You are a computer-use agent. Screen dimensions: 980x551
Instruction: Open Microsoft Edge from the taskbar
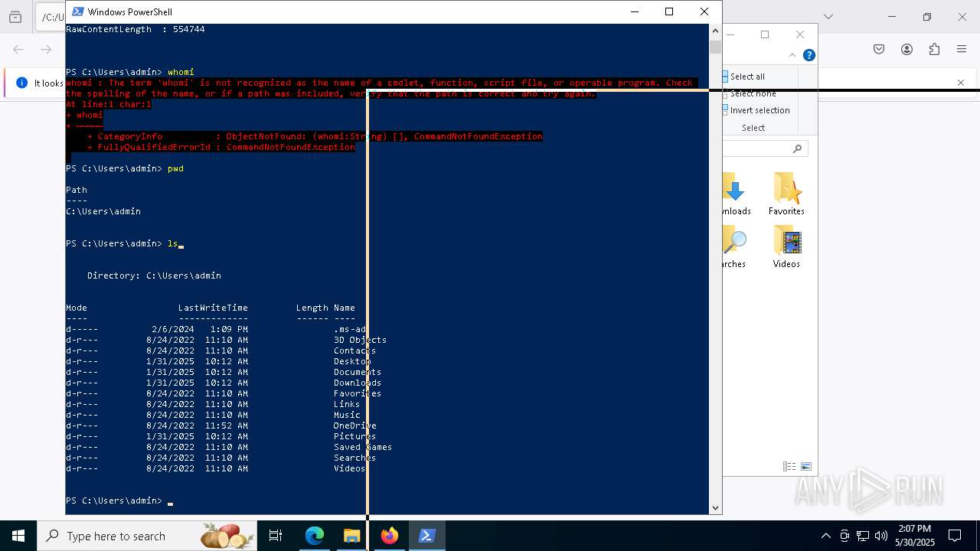click(x=315, y=536)
